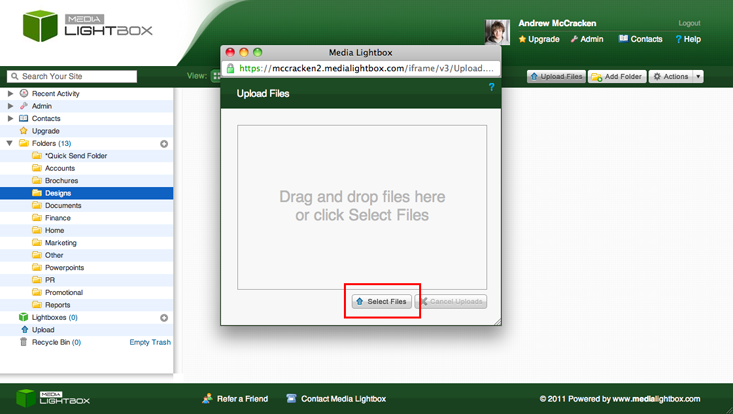
Task: Expand the Recent Activity tree node
Action: (11, 94)
